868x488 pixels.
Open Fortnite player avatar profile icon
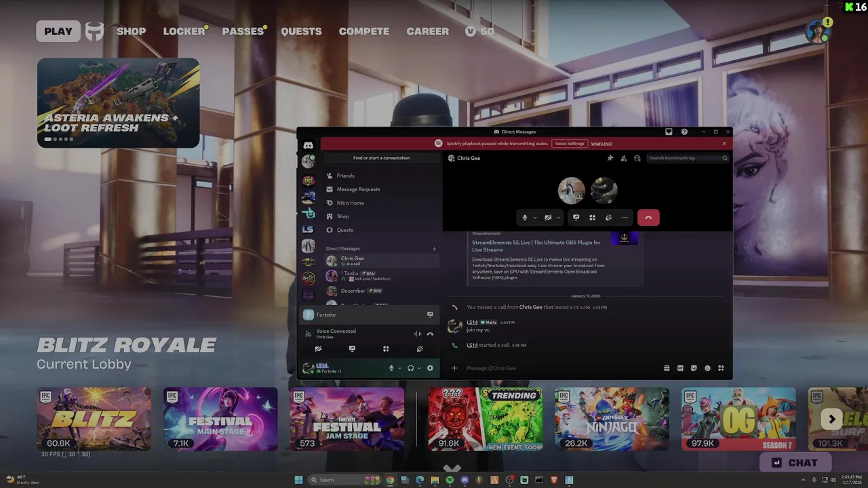click(x=818, y=31)
